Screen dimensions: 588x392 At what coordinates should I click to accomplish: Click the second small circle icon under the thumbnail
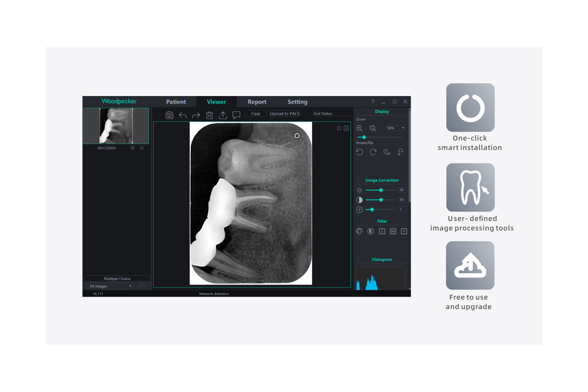point(142,148)
